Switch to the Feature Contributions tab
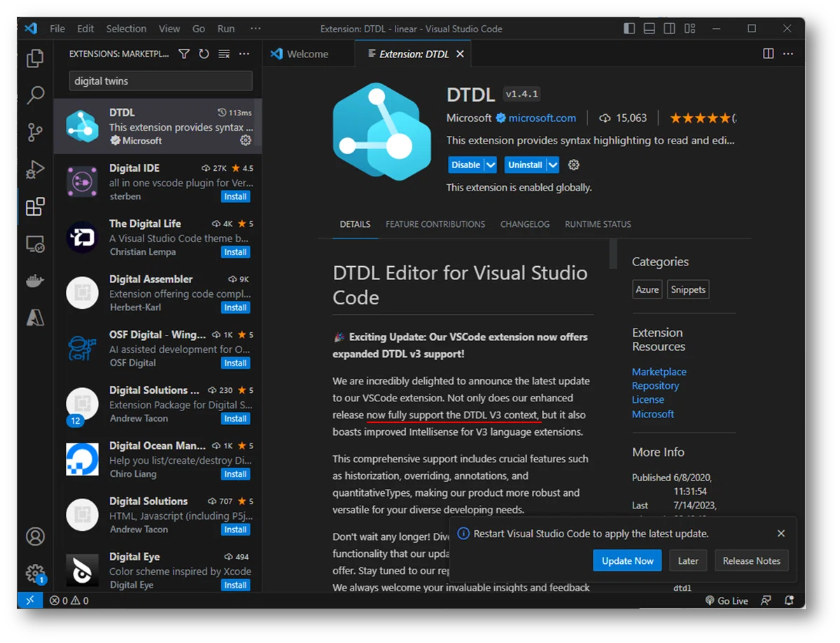The height and width of the screenshot is (643, 840). [x=435, y=224]
